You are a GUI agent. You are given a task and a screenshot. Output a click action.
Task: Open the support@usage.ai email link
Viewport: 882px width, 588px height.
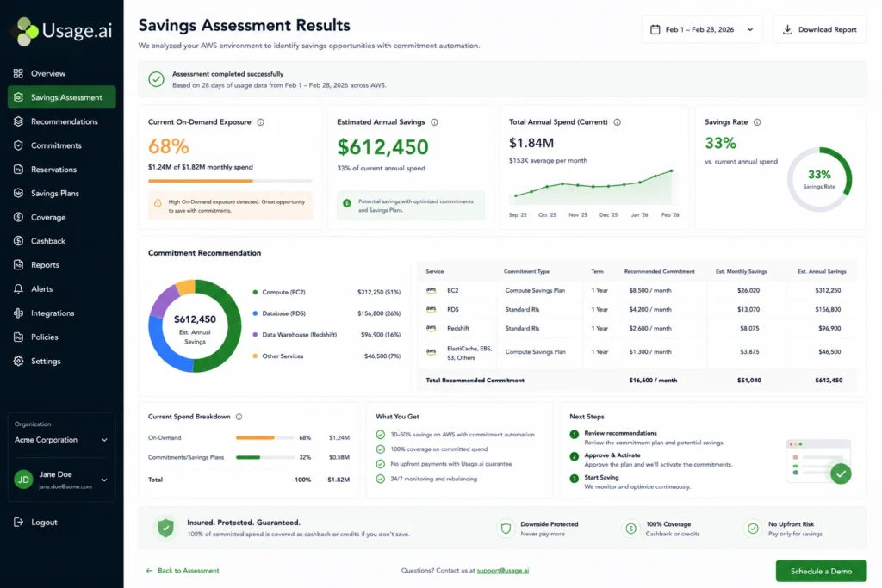503,571
